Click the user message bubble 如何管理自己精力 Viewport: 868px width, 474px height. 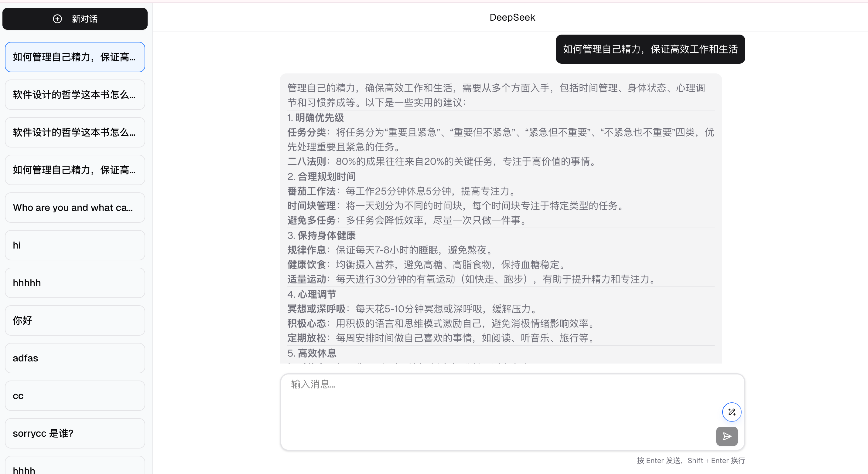(x=650, y=49)
